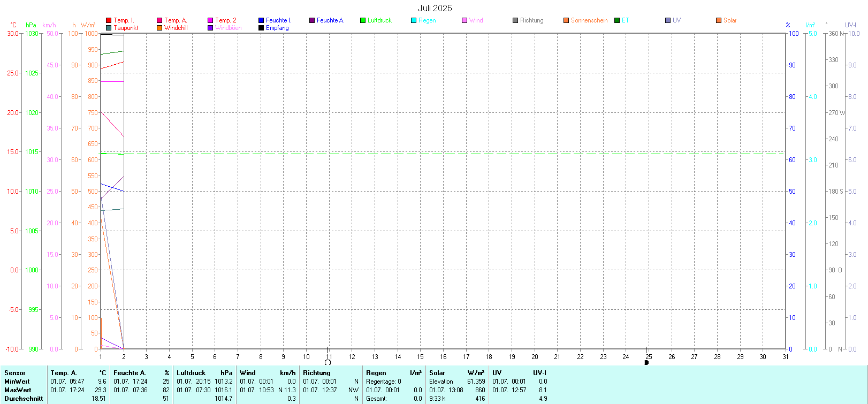Click the Sensor row header in the table
The height and width of the screenshot is (404, 868).
click(x=15, y=373)
